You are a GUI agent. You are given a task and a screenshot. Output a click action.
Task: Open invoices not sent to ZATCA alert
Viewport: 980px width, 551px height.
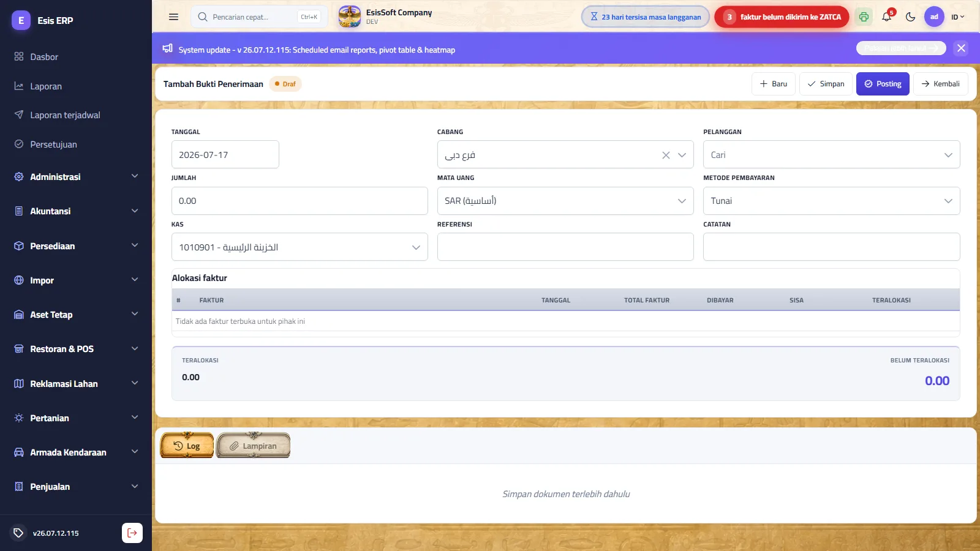782,17
